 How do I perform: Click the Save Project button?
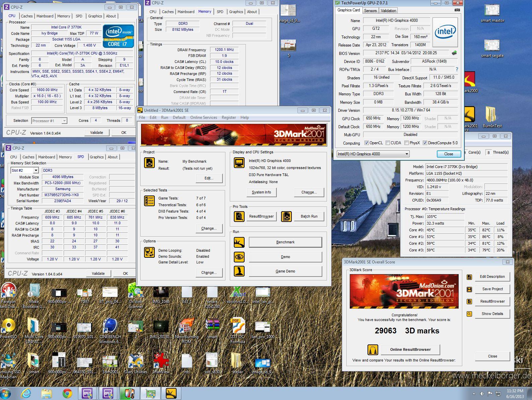pyautogui.click(x=492, y=289)
